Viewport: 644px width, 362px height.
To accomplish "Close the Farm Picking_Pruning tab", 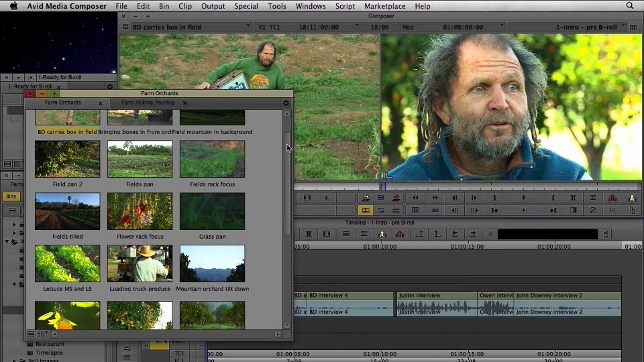I will click(x=185, y=103).
